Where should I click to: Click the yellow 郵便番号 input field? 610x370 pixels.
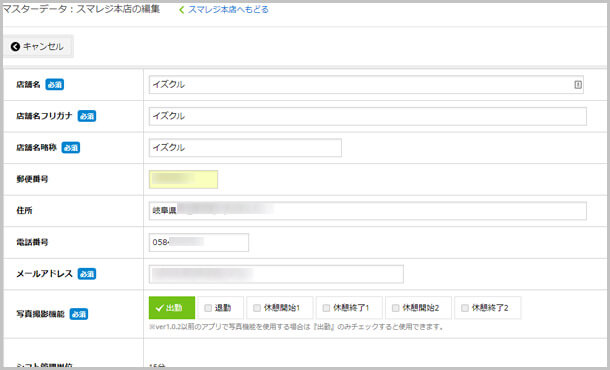(183, 179)
